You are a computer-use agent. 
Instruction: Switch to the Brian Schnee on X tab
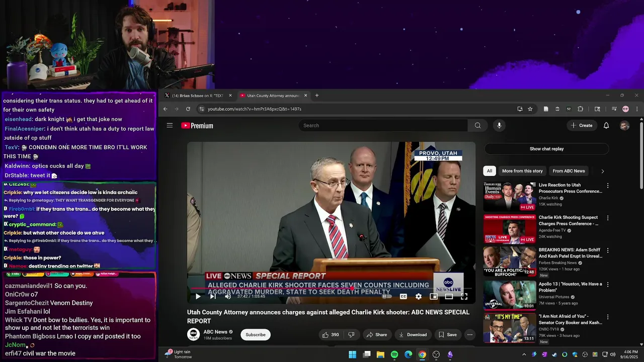point(198,96)
